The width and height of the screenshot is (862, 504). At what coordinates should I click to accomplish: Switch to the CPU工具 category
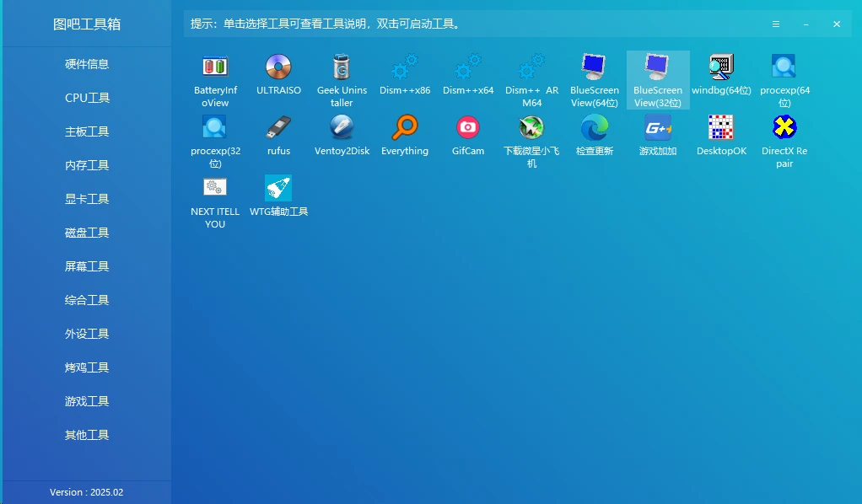(87, 98)
